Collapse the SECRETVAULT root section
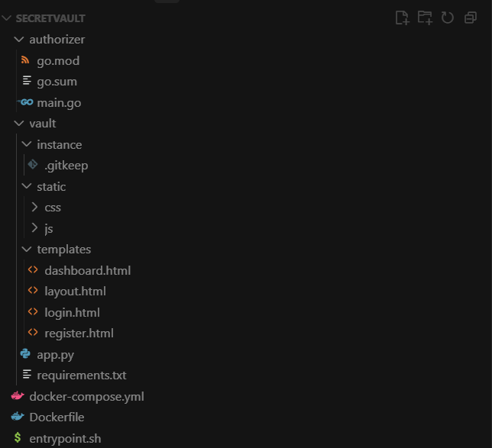 (x=7, y=18)
